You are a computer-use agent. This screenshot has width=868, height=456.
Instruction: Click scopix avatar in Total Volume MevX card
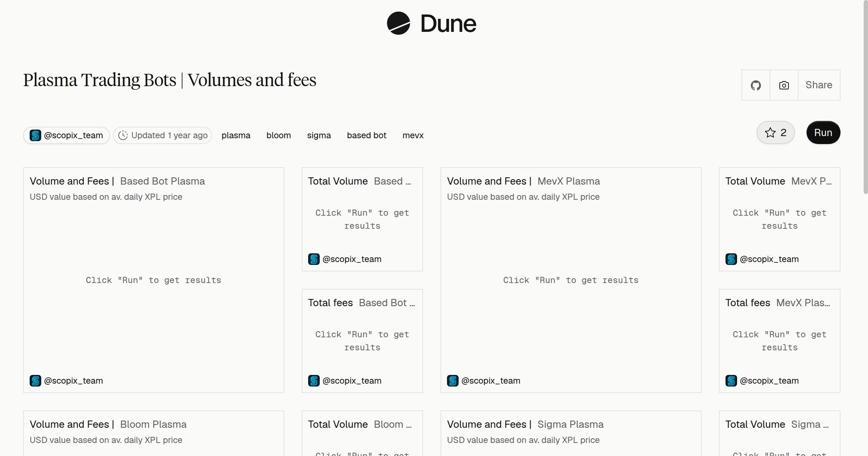click(x=731, y=259)
